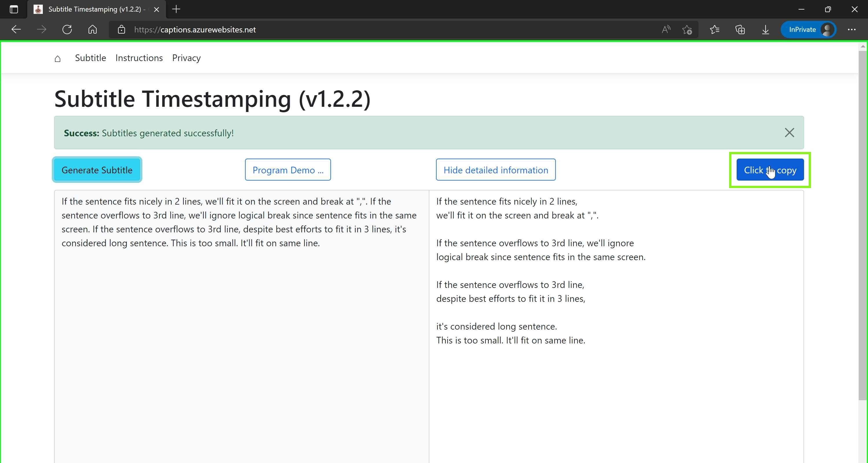Screen dimensions: 868x463
Task: Click the Subtitle Timestamping (v1.2.2) heading
Action: tap(212, 99)
